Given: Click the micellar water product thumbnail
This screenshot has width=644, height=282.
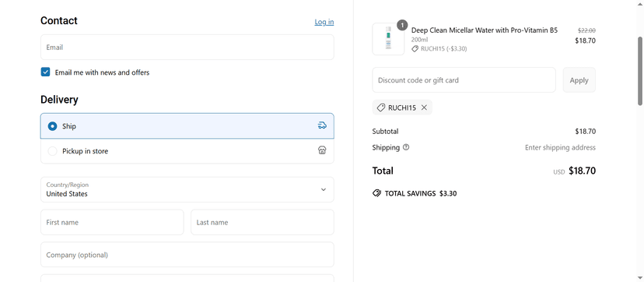Looking at the screenshot, I should pos(388,39).
